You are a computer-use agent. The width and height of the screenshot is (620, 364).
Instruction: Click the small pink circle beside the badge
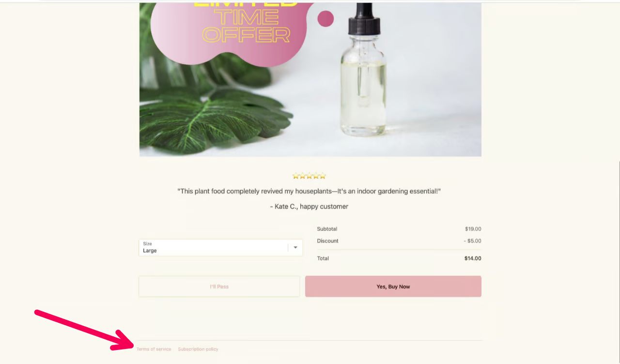325,19
